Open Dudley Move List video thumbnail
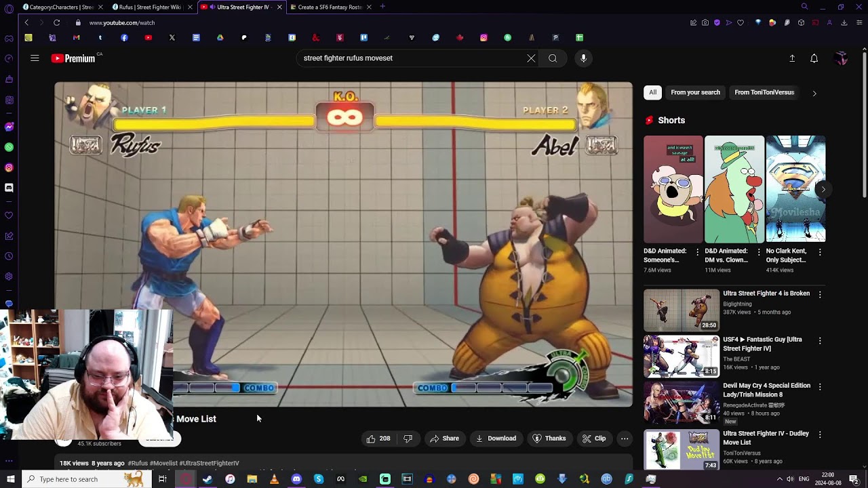This screenshot has width=868, height=488. 682,450
